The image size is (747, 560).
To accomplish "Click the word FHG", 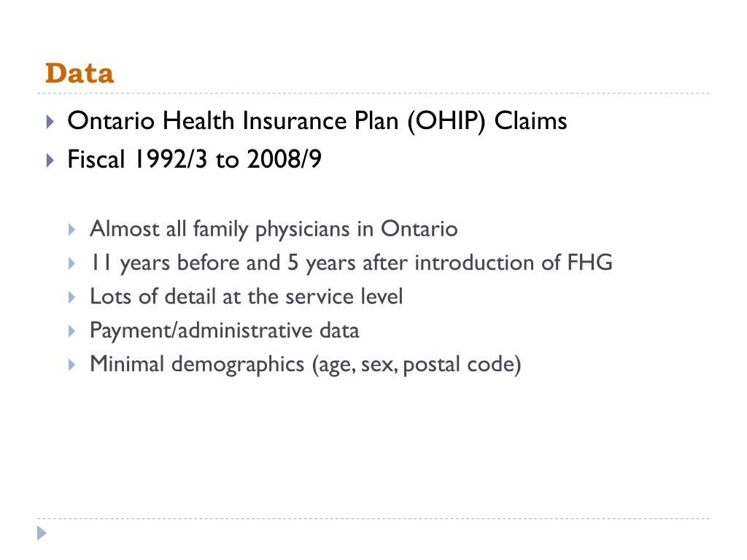I will (x=589, y=262).
